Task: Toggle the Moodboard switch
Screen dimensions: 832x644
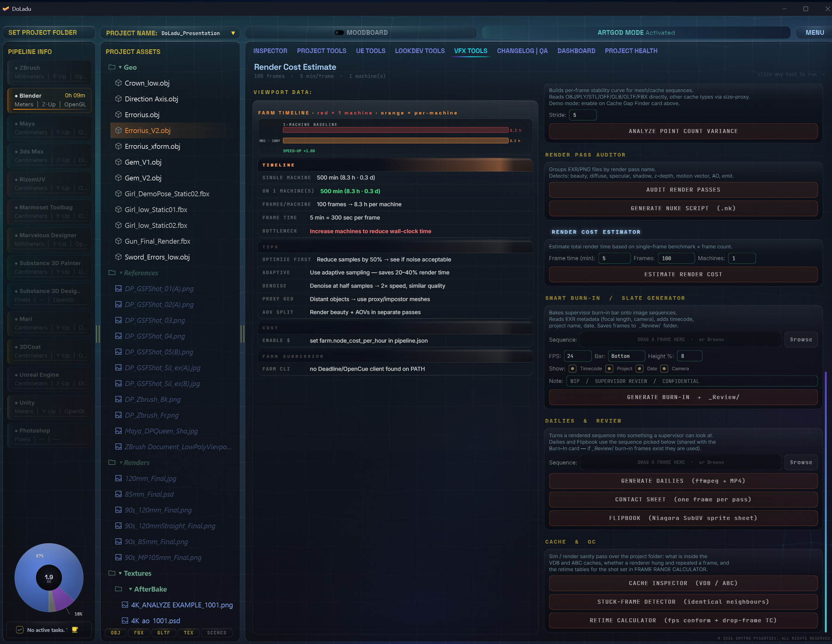Action: click(x=339, y=32)
